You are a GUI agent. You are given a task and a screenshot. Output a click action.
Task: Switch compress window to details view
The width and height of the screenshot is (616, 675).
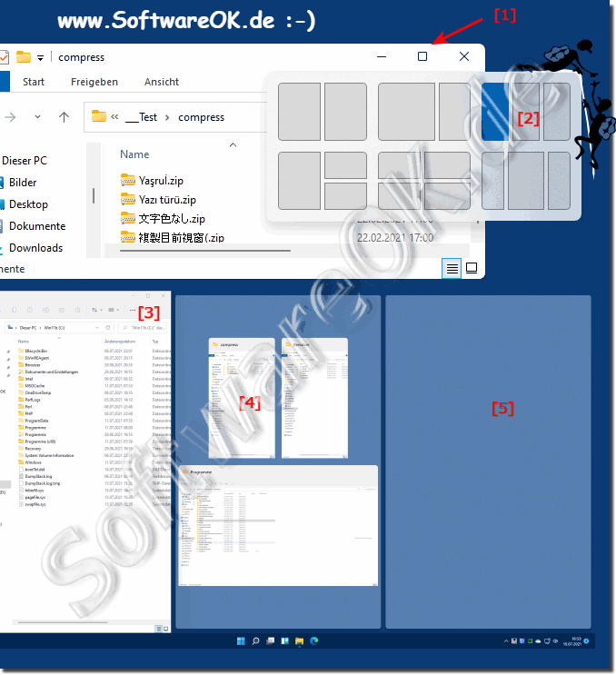pyautogui.click(x=452, y=268)
